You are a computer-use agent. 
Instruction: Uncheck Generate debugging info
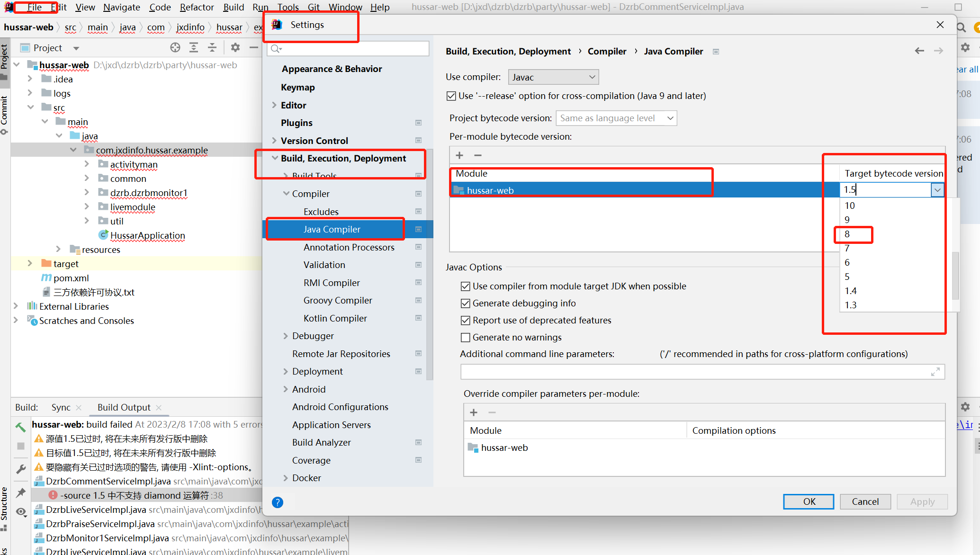pyautogui.click(x=466, y=304)
